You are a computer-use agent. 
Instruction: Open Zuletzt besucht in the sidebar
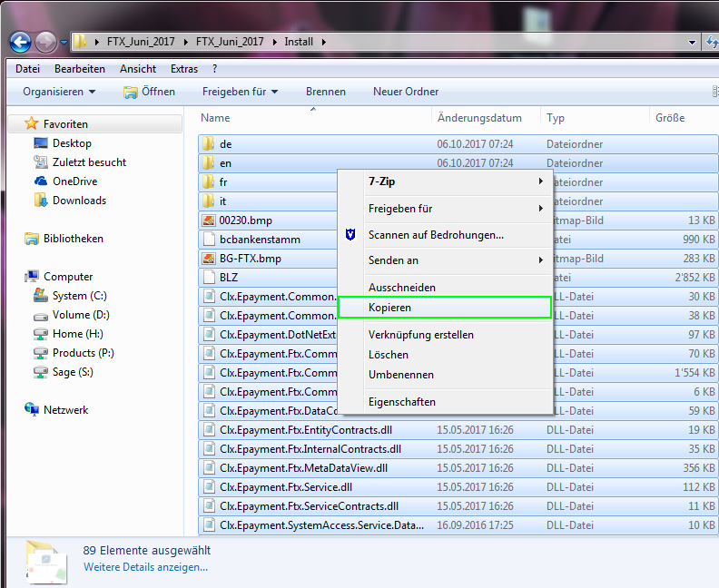[89, 162]
